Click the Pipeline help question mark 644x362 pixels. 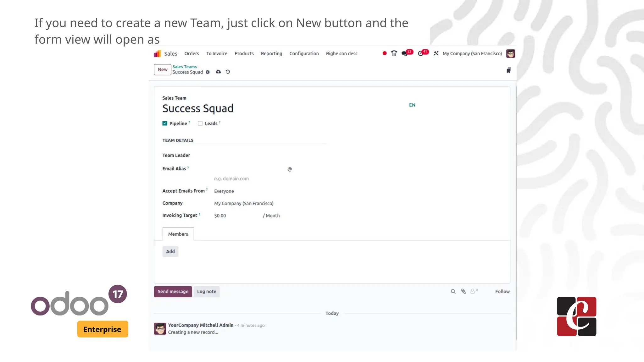coord(189,122)
